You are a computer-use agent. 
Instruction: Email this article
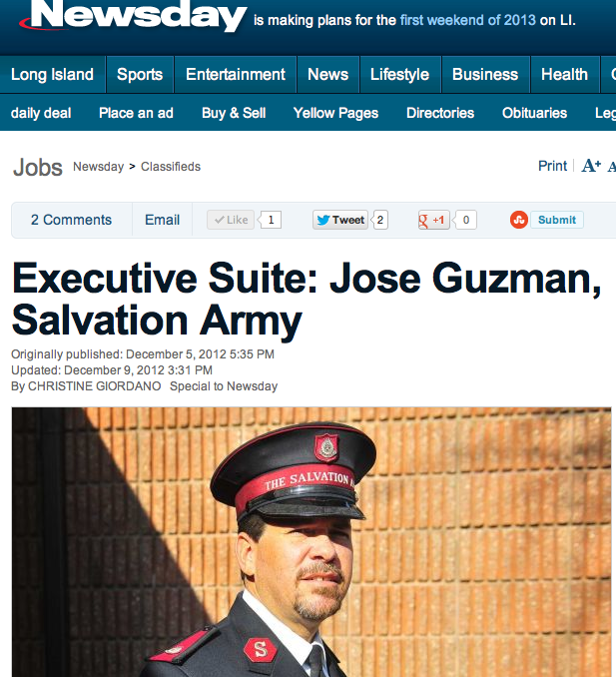pos(162,220)
